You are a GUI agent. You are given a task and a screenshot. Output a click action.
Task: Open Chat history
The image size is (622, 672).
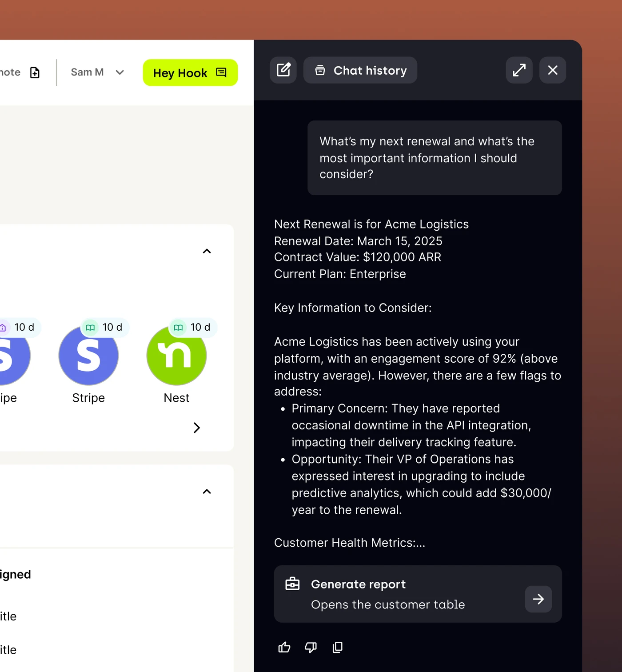point(360,70)
